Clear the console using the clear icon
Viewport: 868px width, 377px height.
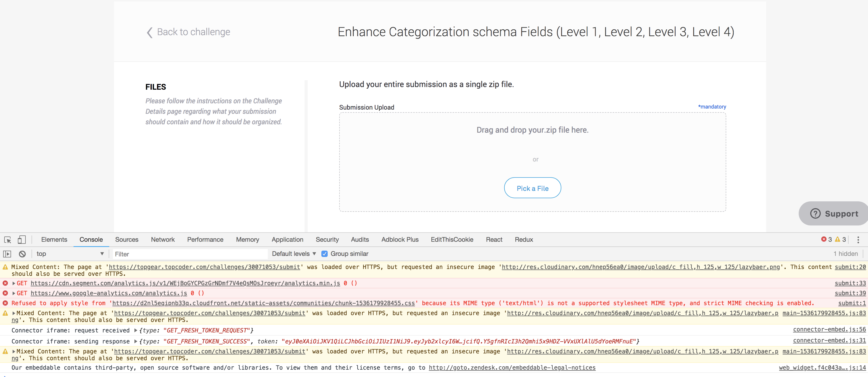tap(22, 254)
